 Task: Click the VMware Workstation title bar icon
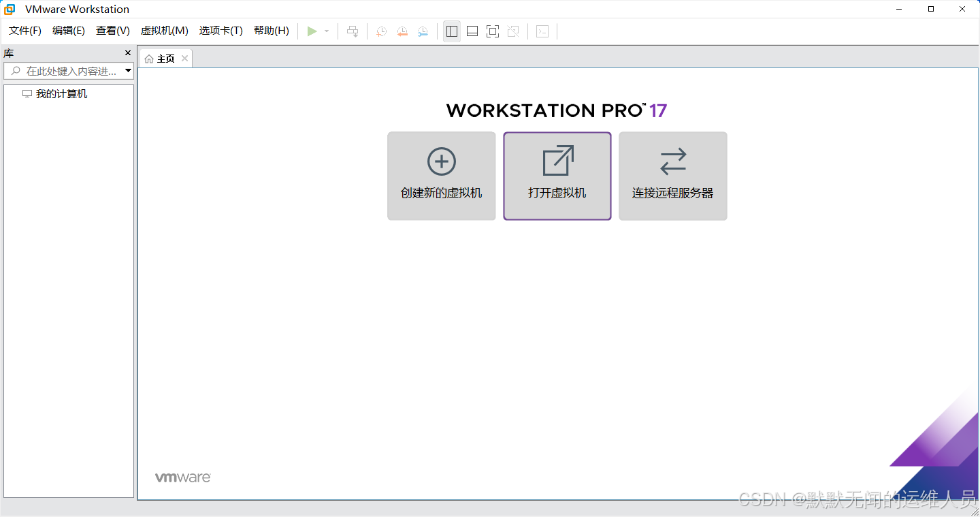10,10
